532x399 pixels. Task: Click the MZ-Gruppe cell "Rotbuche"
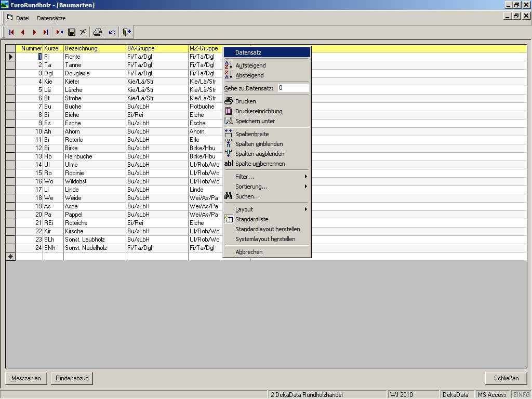[206, 107]
